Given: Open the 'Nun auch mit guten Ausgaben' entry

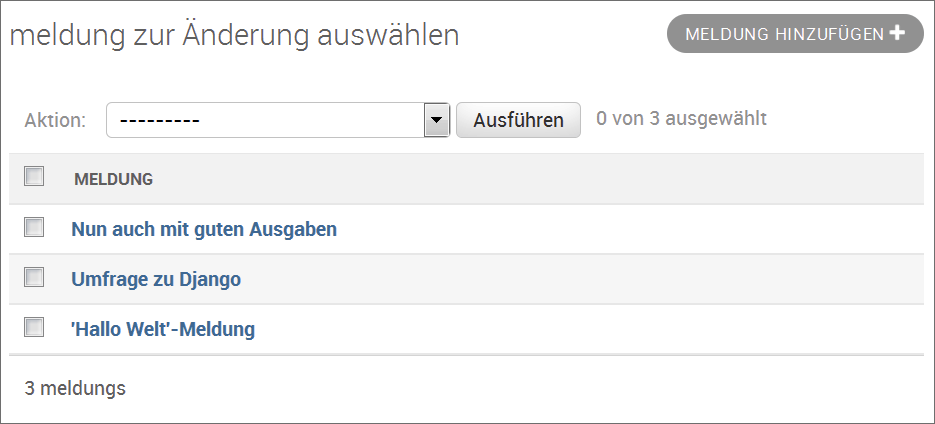Looking at the screenshot, I should tap(204, 229).
